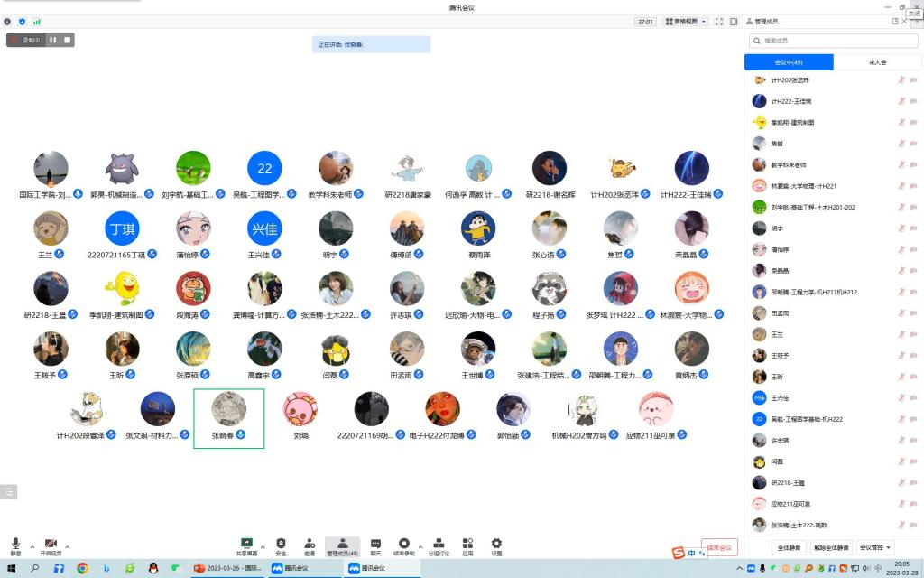Pause the recording in progress

coord(53,40)
